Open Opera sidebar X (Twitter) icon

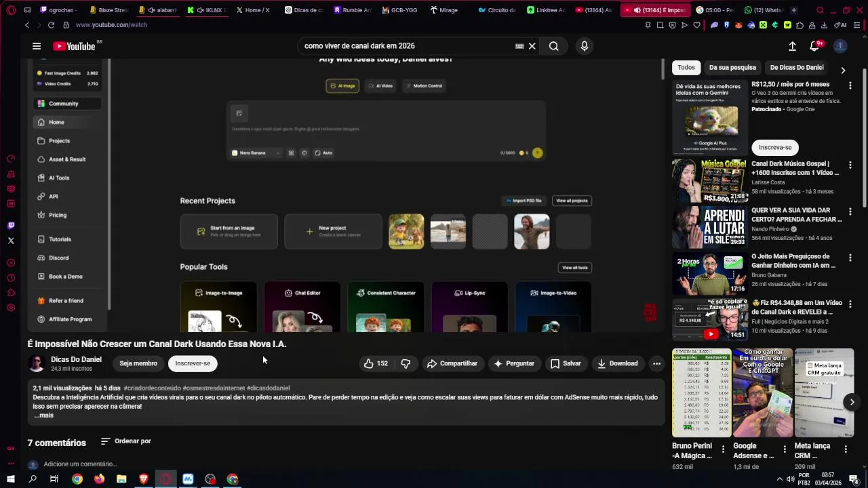[11, 241]
